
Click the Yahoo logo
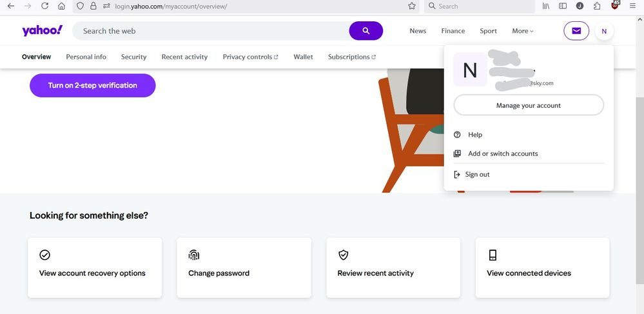tap(42, 31)
